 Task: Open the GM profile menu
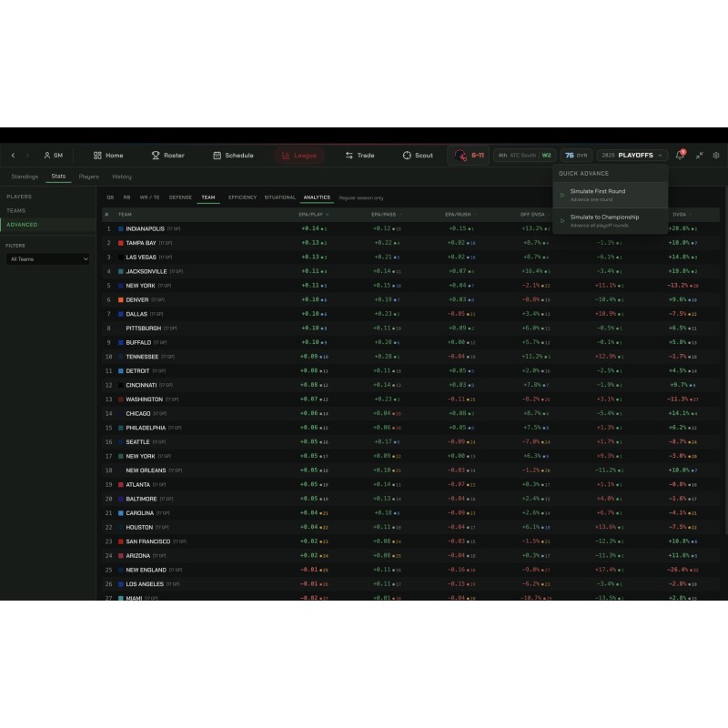tap(54, 155)
